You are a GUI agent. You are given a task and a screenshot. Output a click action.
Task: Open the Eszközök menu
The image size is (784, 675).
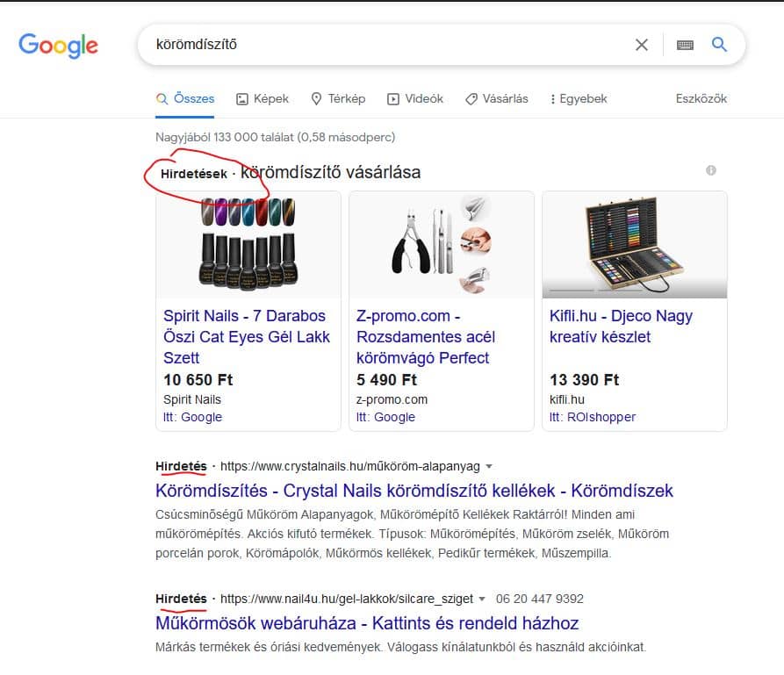pos(701,98)
